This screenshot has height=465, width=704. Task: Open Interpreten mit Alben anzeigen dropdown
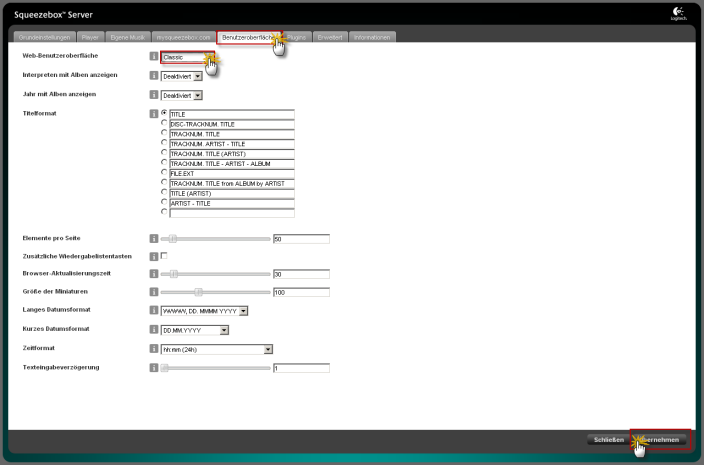pos(181,75)
